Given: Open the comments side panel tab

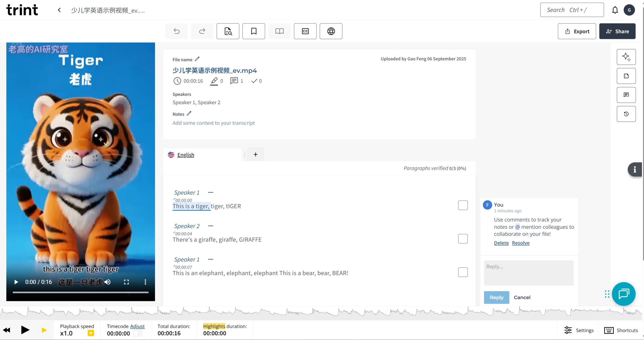Looking at the screenshot, I should [626, 95].
